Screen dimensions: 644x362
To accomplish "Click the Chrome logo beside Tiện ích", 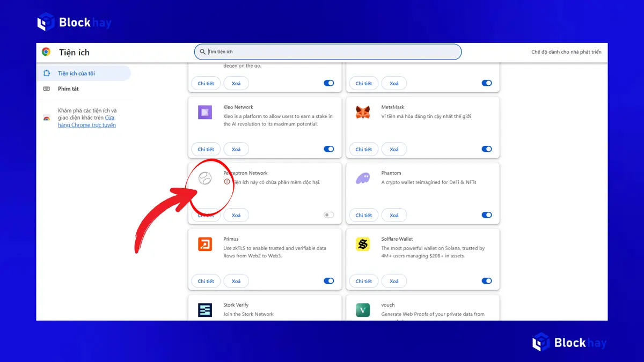I will [46, 52].
